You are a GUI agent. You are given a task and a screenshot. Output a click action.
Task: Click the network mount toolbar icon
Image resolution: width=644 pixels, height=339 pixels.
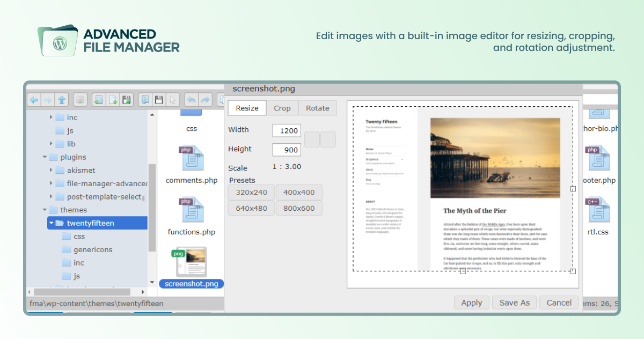[x=80, y=99]
